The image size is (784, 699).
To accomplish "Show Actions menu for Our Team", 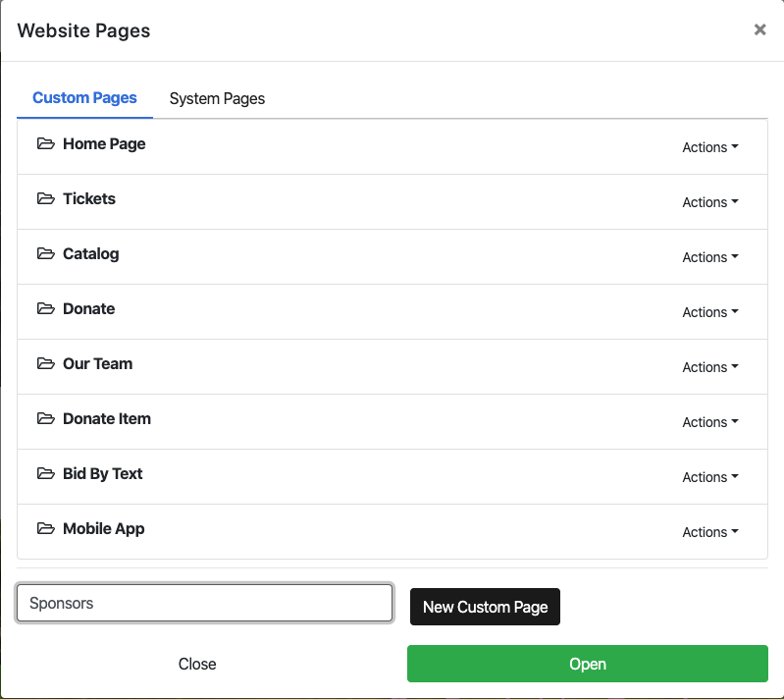I will (709, 367).
